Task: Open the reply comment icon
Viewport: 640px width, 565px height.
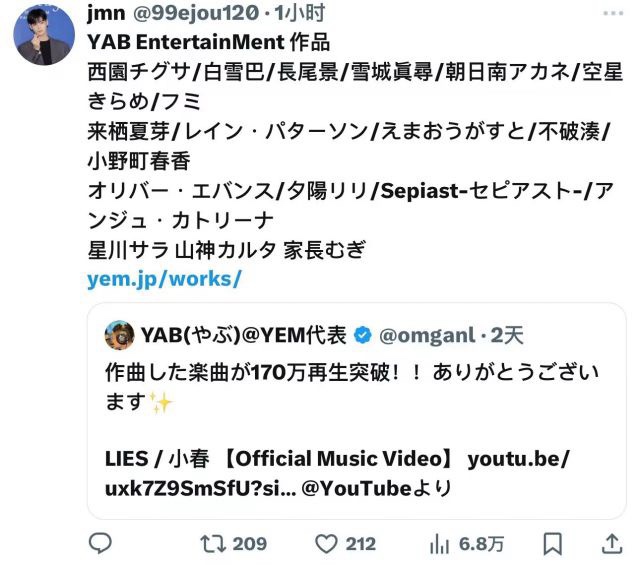Action: (100, 543)
